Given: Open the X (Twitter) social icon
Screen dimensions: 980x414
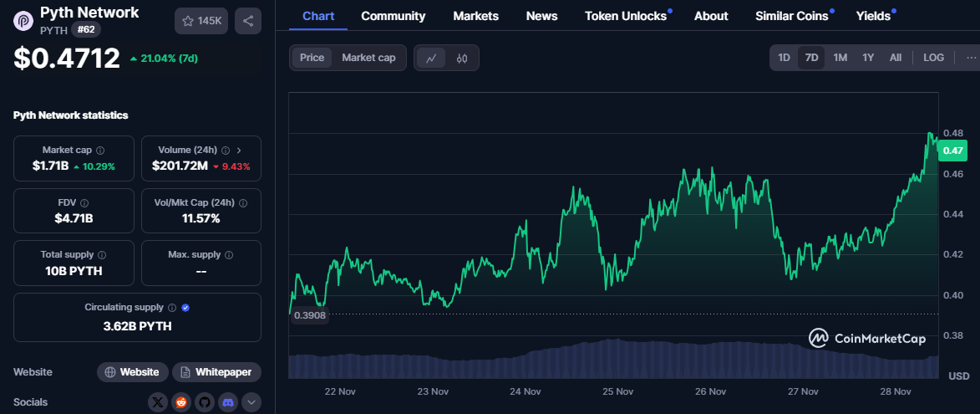Looking at the screenshot, I should click(158, 403).
